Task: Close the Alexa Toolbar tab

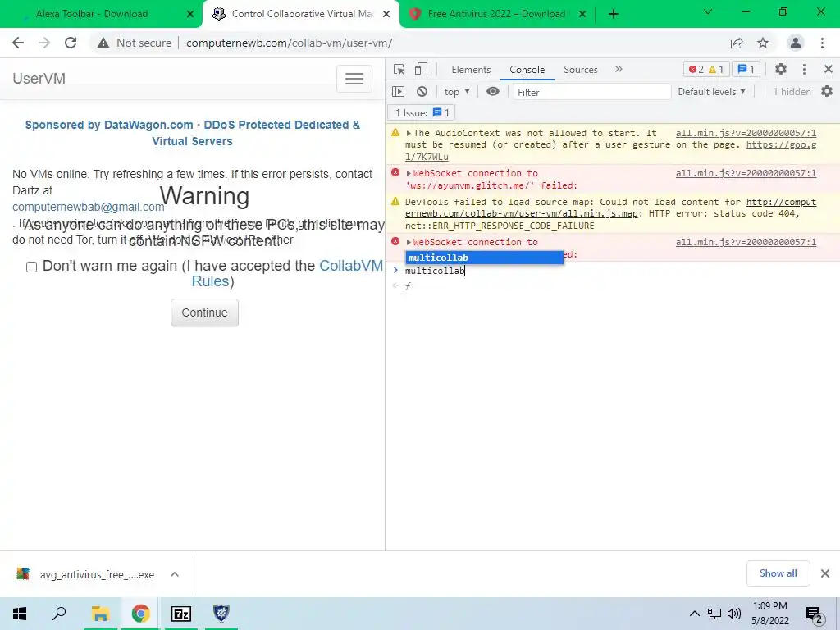Action: (x=190, y=14)
